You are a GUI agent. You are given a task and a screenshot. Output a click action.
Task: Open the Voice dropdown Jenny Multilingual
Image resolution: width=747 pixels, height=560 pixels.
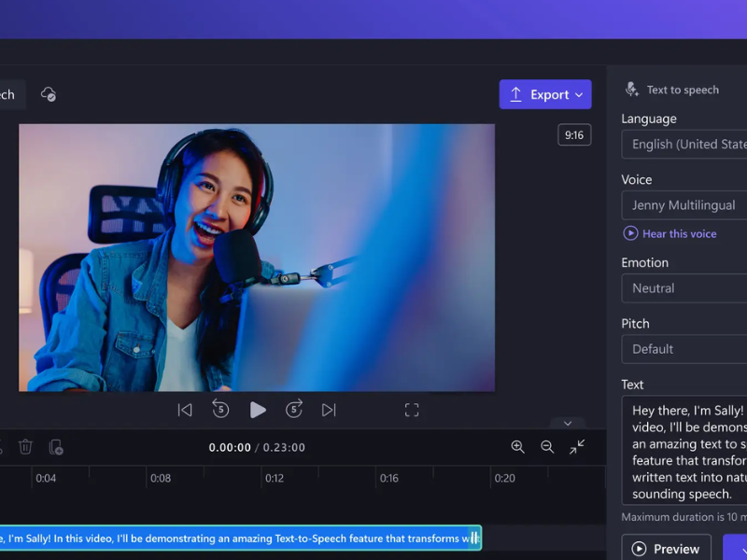[684, 205]
